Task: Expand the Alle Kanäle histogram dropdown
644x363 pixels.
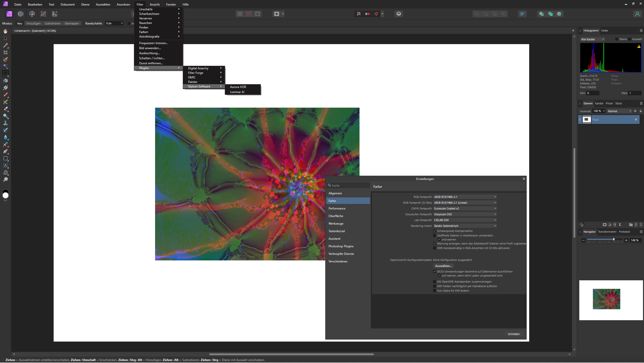Action: [x=592, y=39]
